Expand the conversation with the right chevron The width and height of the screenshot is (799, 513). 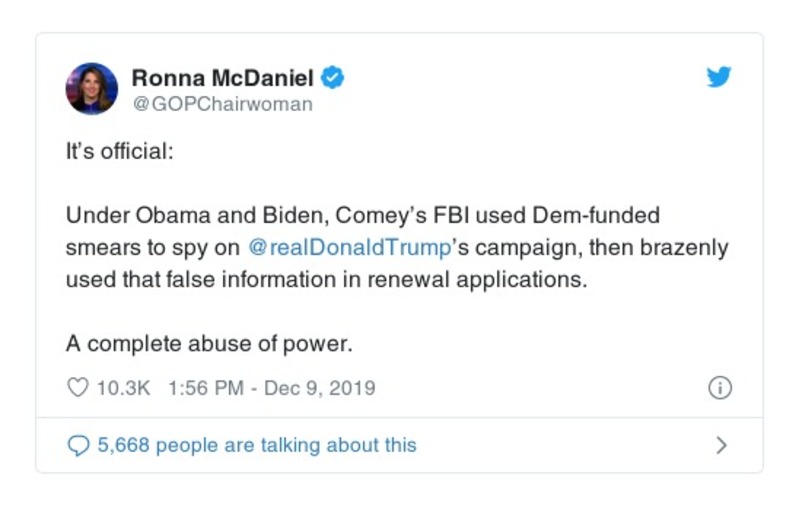point(721,445)
